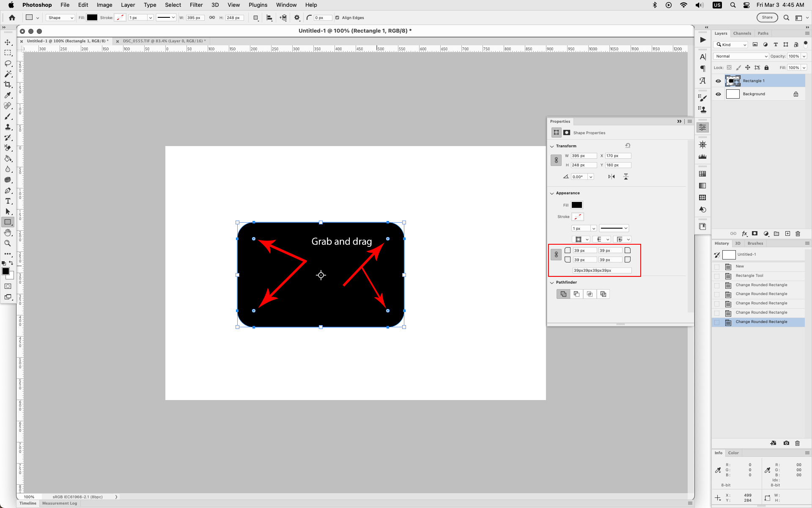
Task: Select the Eyedropper tool
Action: [8, 95]
